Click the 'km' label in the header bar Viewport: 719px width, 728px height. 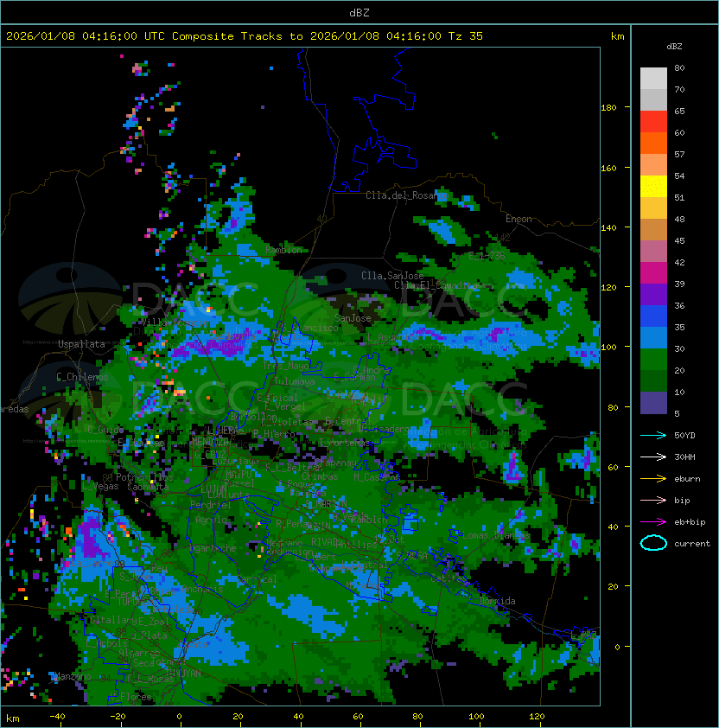click(x=617, y=36)
